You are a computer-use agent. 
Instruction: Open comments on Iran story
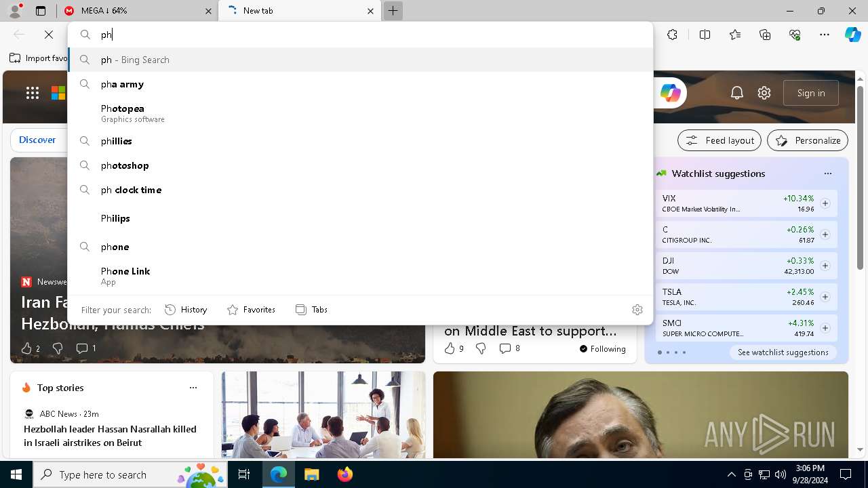(x=85, y=348)
